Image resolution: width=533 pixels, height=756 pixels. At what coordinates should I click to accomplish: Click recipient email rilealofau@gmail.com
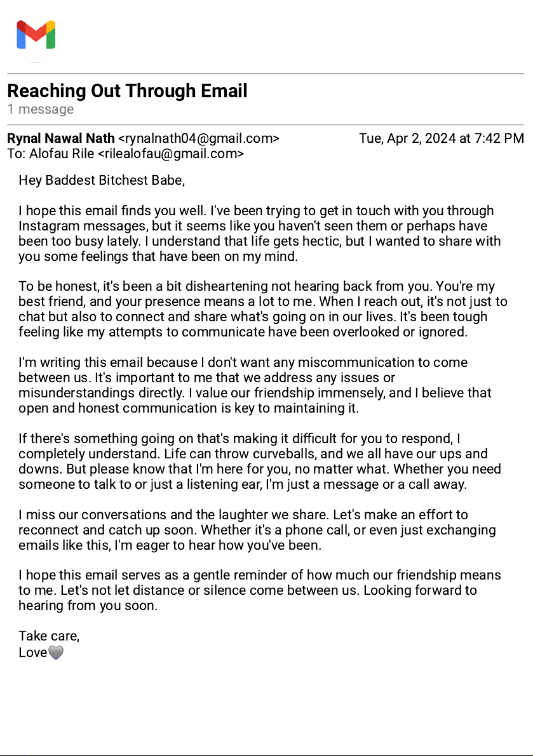click(x=170, y=154)
